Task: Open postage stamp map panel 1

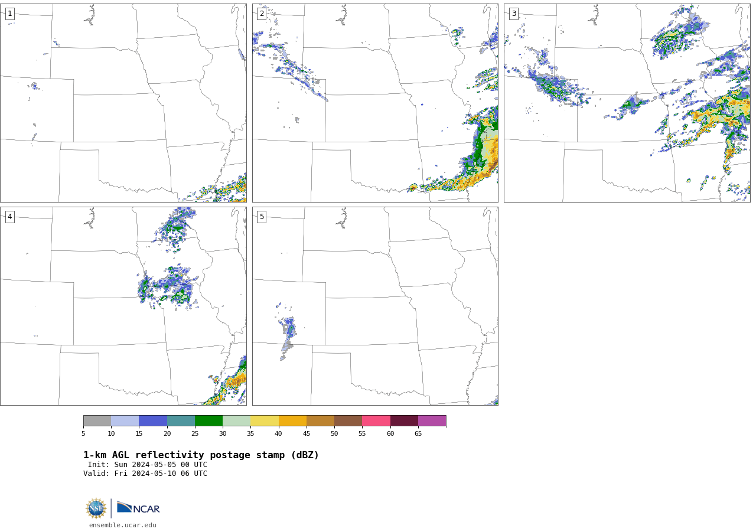Action: (123, 103)
